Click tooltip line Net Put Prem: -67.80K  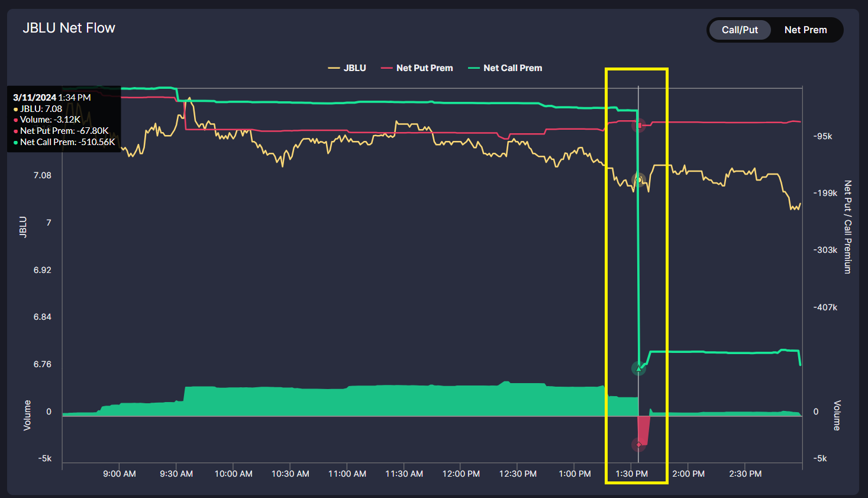(61, 131)
